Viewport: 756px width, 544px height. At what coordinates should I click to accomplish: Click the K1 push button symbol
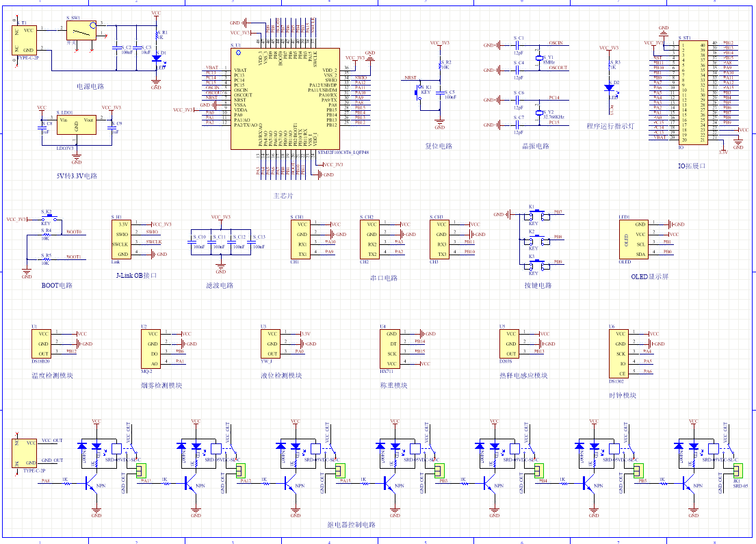pyautogui.click(x=536, y=215)
